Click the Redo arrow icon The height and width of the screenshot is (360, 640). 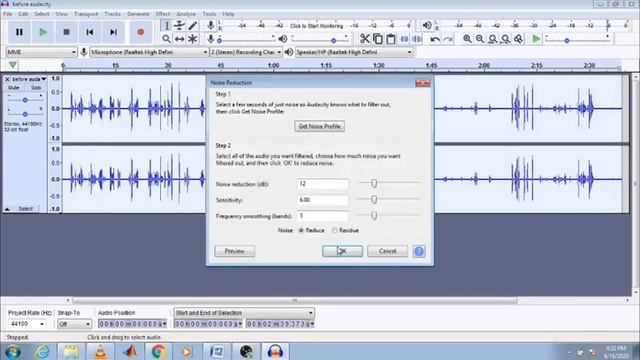(448, 39)
